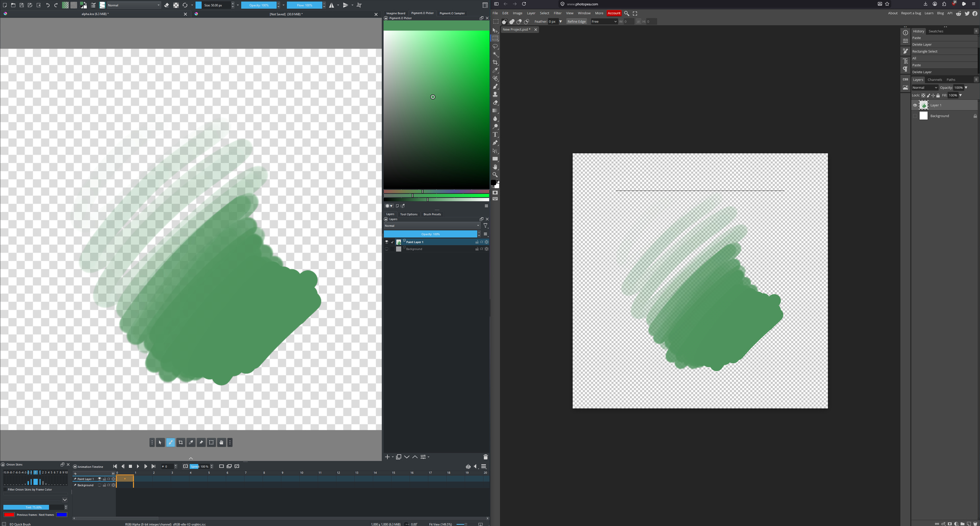Toggle onion skins on animation timeline
980x526 pixels.
pos(468,466)
